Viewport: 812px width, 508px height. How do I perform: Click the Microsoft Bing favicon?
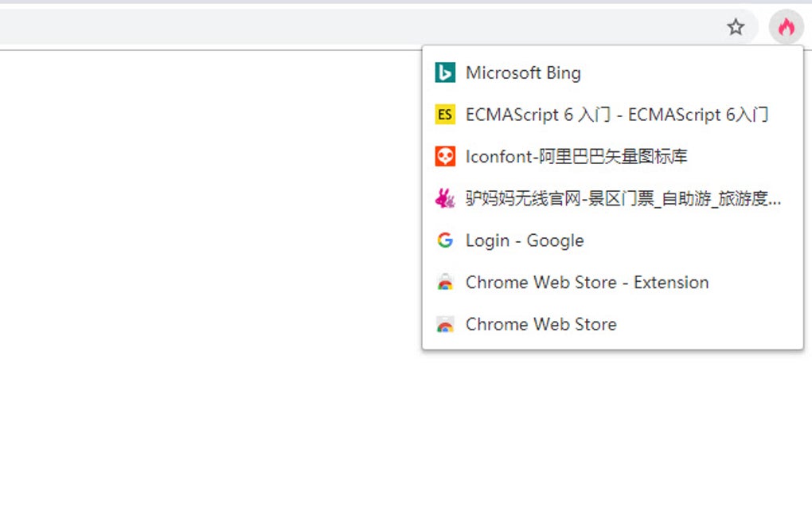445,72
